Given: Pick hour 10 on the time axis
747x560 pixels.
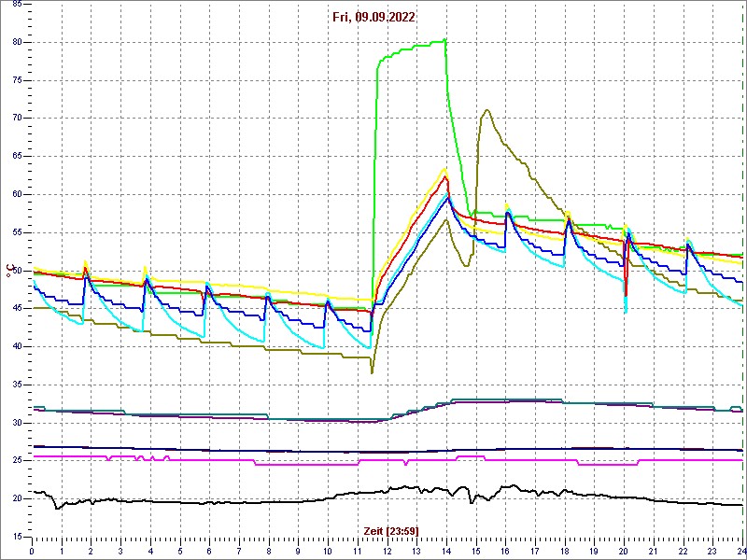Looking at the screenshot, I should tap(329, 551).
